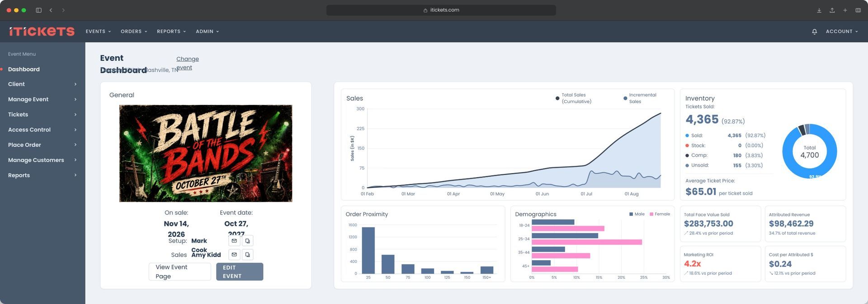
Task: Open the Reports top navigation dropdown
Action: [171, 32]
